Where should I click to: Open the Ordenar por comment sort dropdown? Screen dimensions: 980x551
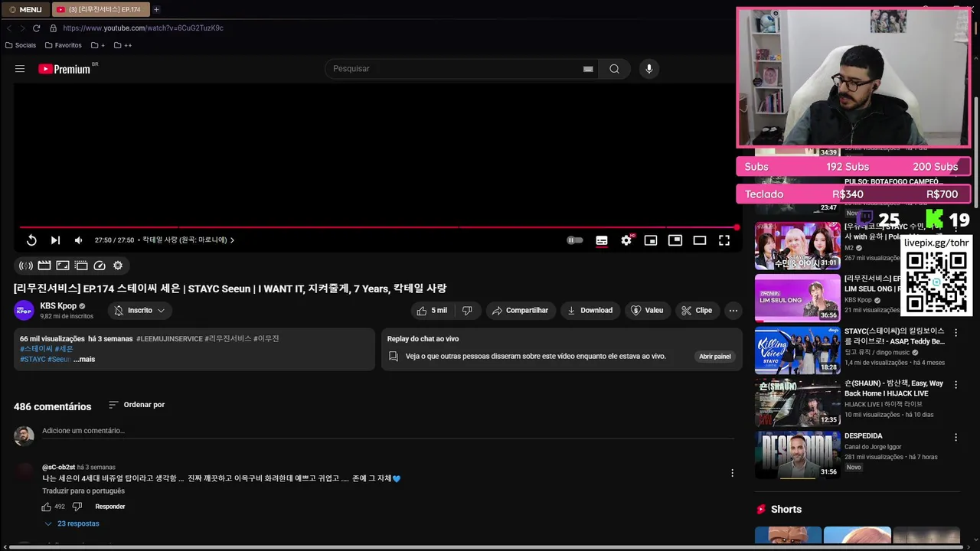(x=136, y=405)
